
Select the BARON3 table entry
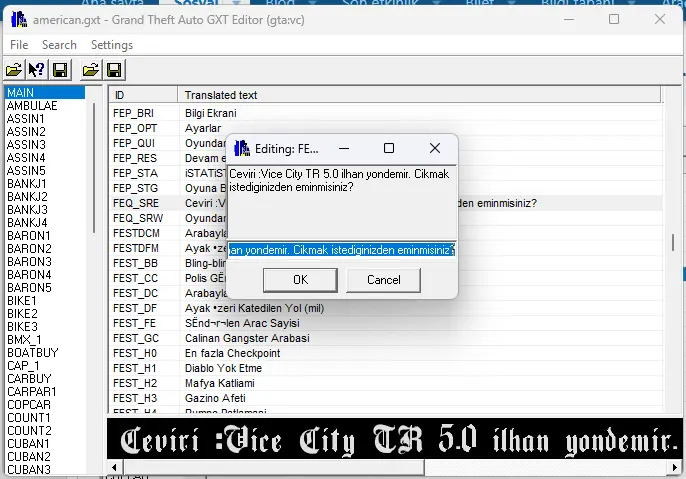[29, 262]
